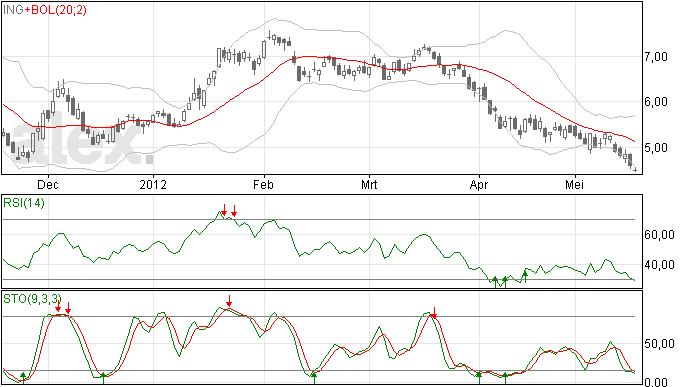Select the ING+BOL(20;2) chart title
This screenshot has height=387, width=690.
coord(45,10)
